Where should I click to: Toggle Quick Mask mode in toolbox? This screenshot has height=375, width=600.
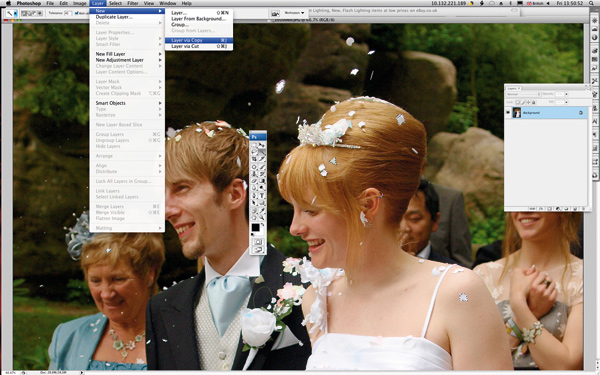pos(258,241)
